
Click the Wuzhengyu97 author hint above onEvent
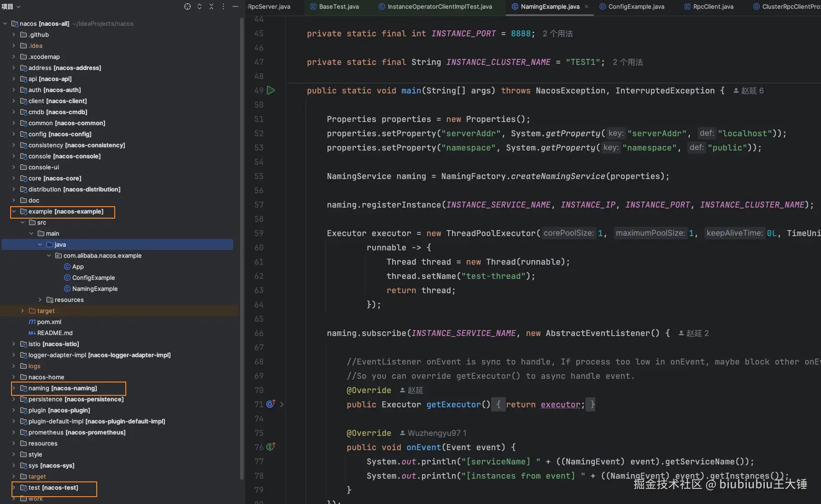[434, 433]
